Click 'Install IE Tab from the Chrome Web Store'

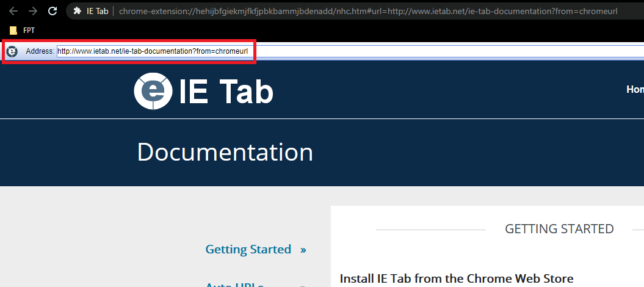coord(457,279)
